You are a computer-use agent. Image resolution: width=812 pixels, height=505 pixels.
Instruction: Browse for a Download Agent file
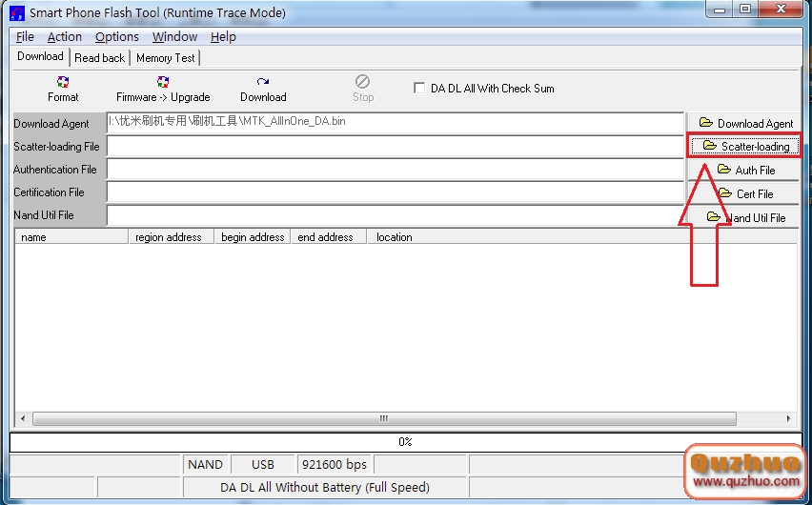pyautogui.click(x=745, y=123)
